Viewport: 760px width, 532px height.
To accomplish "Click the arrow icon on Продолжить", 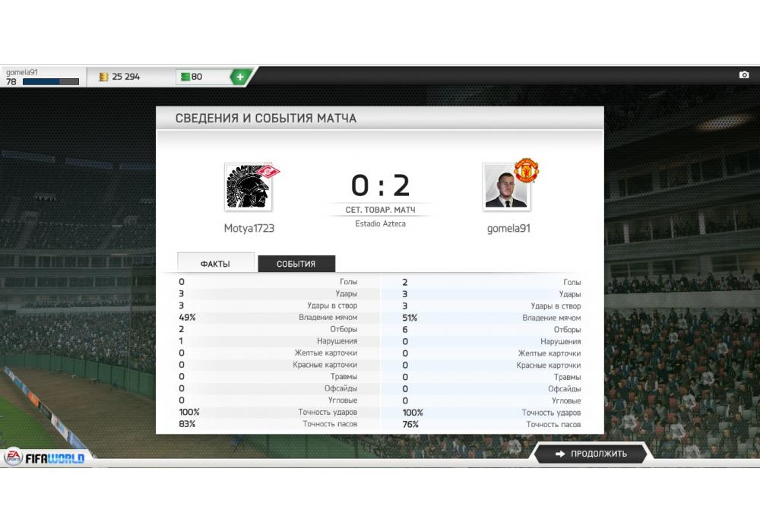I will click(560, 454).
